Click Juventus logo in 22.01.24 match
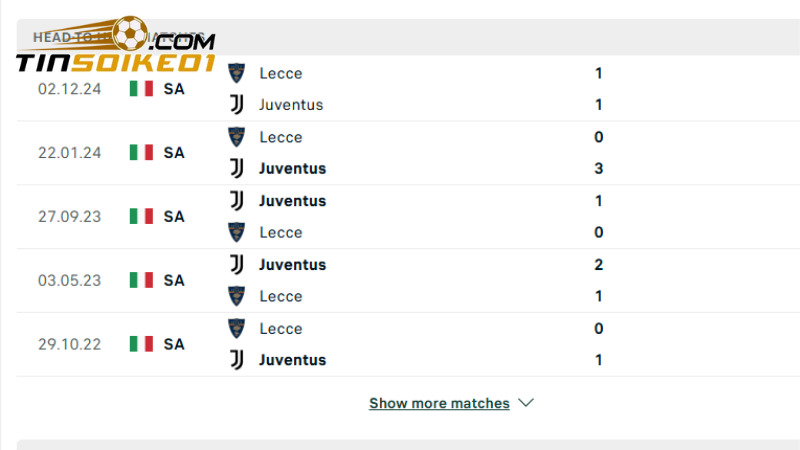The image size is (800, 450). (237, 168)
